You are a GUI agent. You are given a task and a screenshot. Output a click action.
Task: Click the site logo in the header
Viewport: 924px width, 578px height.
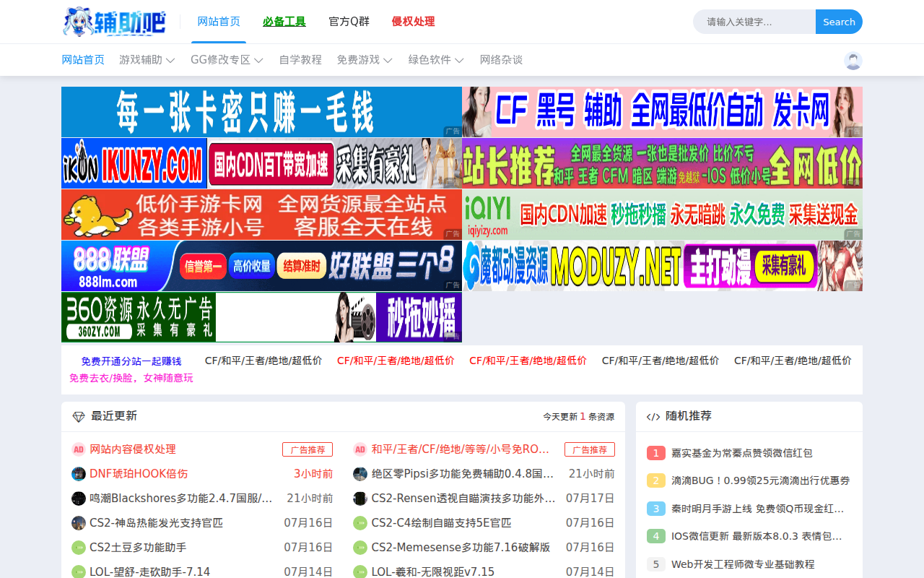(114, 22)
